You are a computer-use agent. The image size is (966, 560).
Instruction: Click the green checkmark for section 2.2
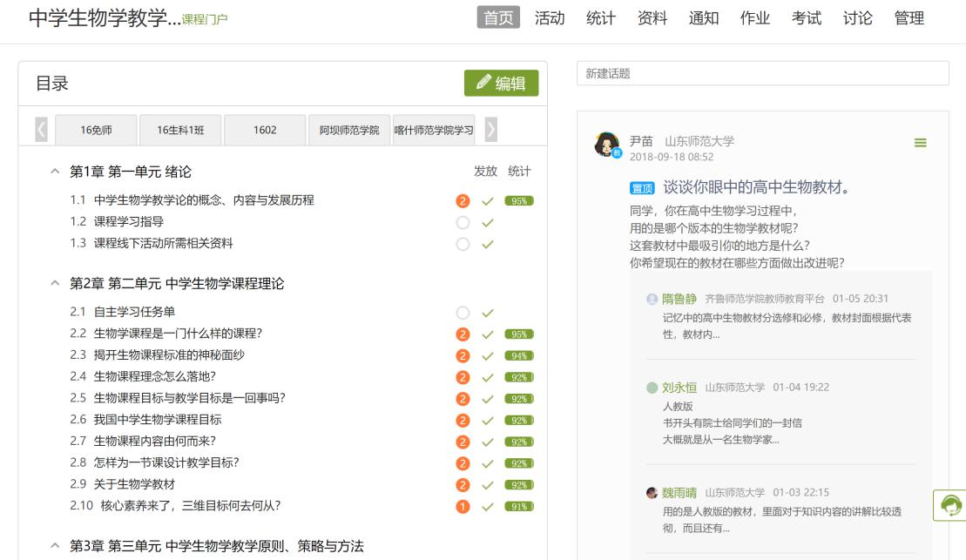[488, 334]
